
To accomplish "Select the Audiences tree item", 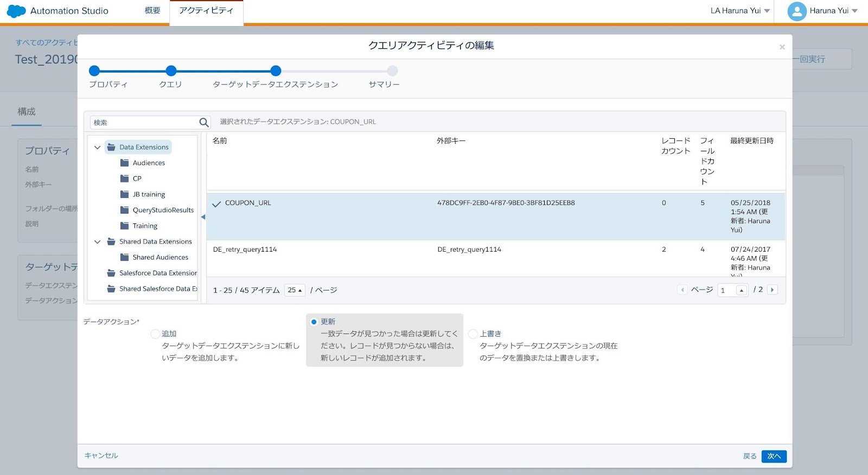I will point(149,163).
